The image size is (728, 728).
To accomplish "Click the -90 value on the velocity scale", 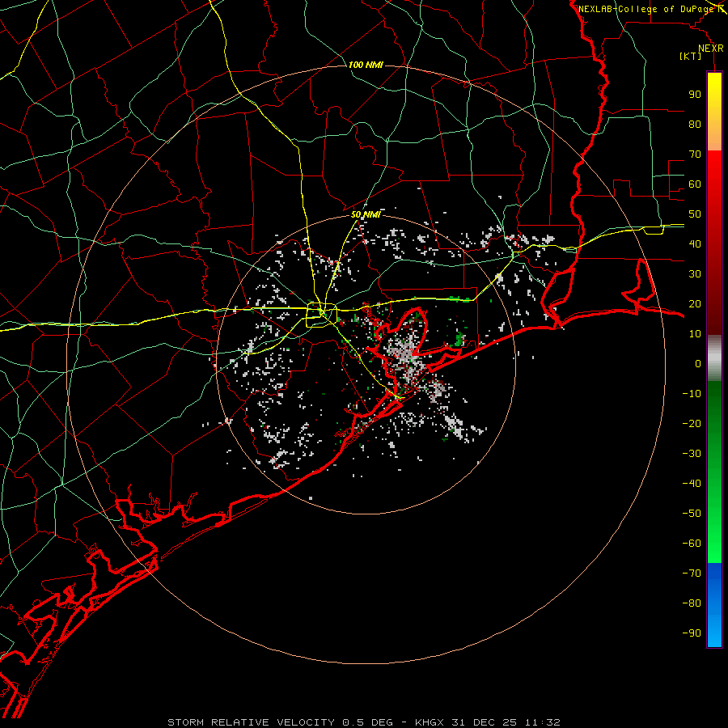I will click(x=692, y=633).
